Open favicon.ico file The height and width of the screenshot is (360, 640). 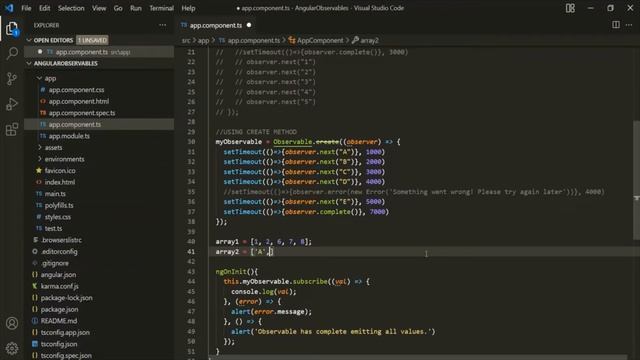coord(60,171)
